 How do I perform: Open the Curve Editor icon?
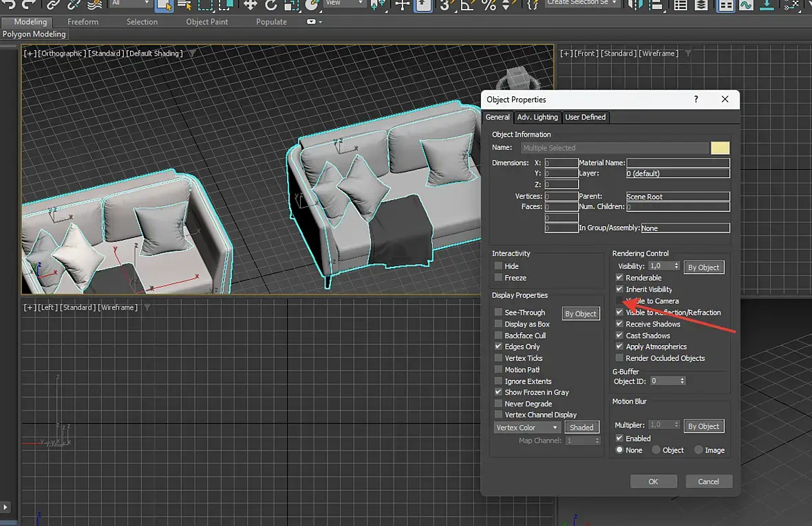pos(745,5)
